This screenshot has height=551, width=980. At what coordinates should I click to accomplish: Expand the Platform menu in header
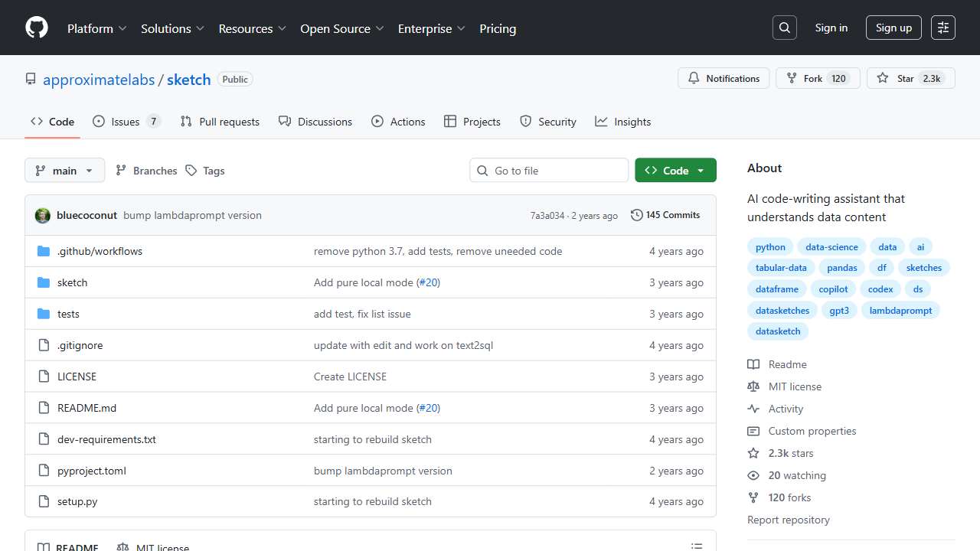pos(97,28)
